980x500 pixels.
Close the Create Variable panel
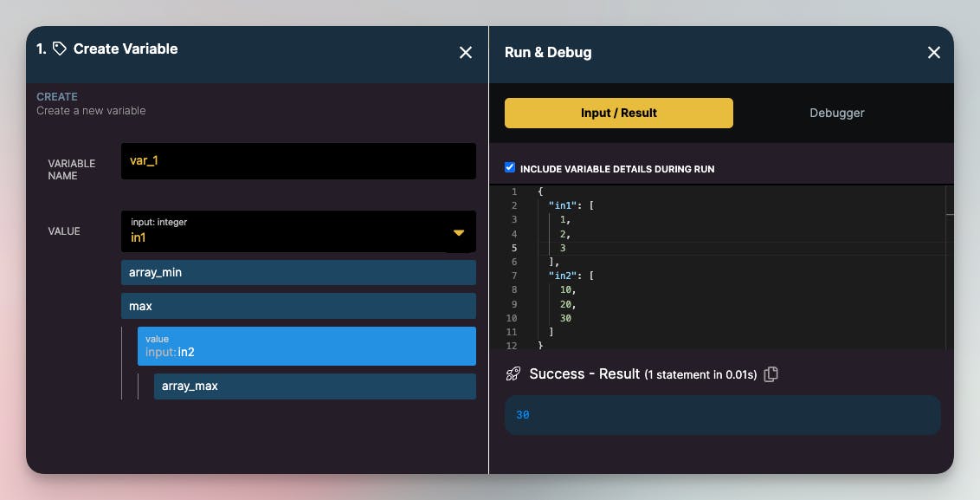466,53
